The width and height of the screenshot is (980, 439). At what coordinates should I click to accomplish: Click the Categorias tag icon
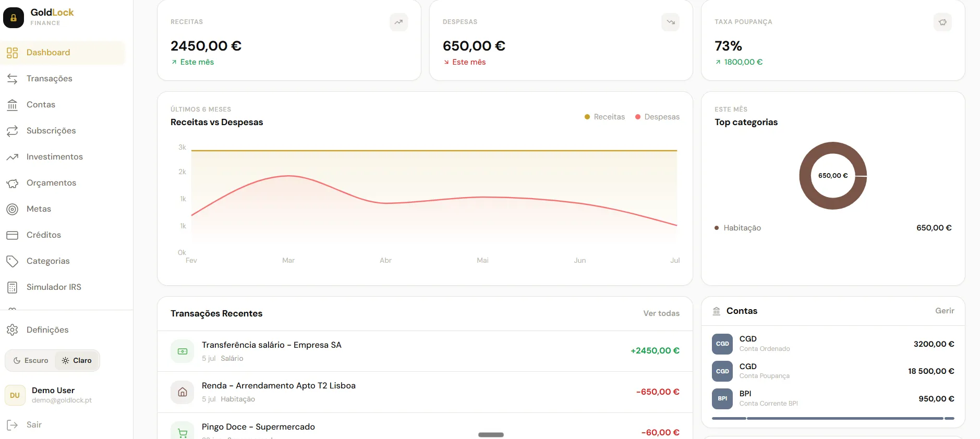point(13,261)
